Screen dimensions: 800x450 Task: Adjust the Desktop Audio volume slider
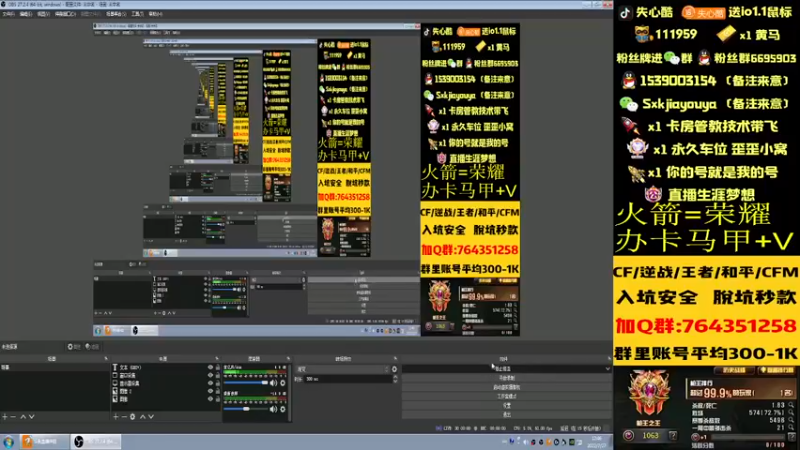pyautogui.click(x=246, y=409)
